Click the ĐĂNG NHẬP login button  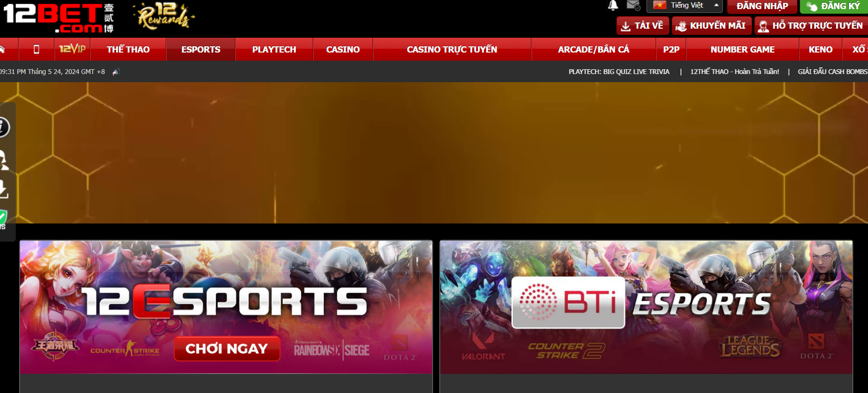point(762,6)
